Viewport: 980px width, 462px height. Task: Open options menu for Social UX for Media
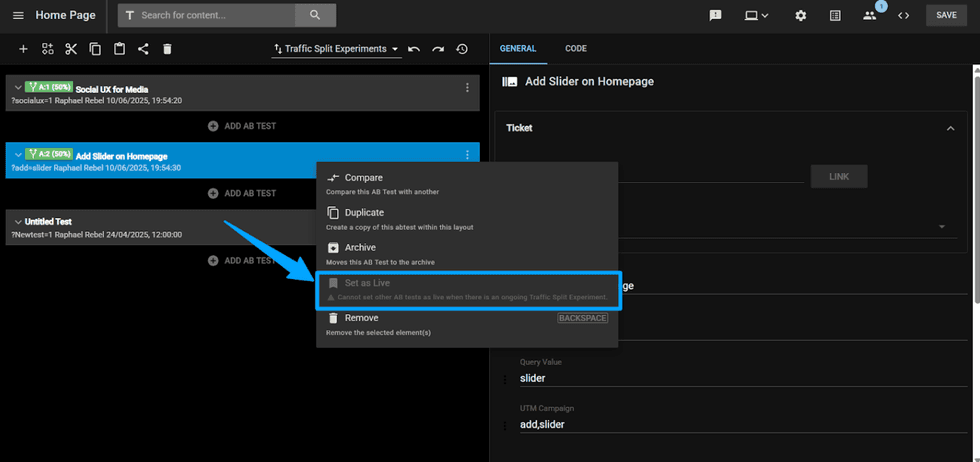click(x=467, y=88)
